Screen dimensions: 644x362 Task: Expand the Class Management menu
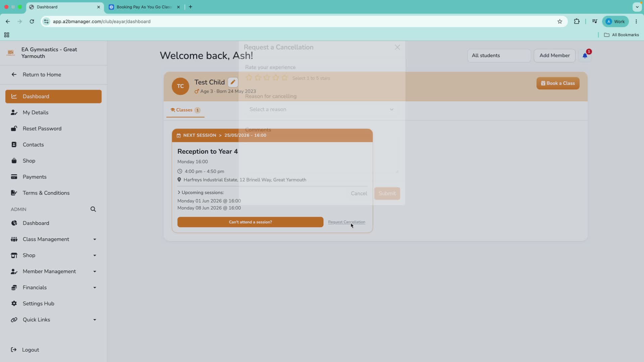(54, 239)
